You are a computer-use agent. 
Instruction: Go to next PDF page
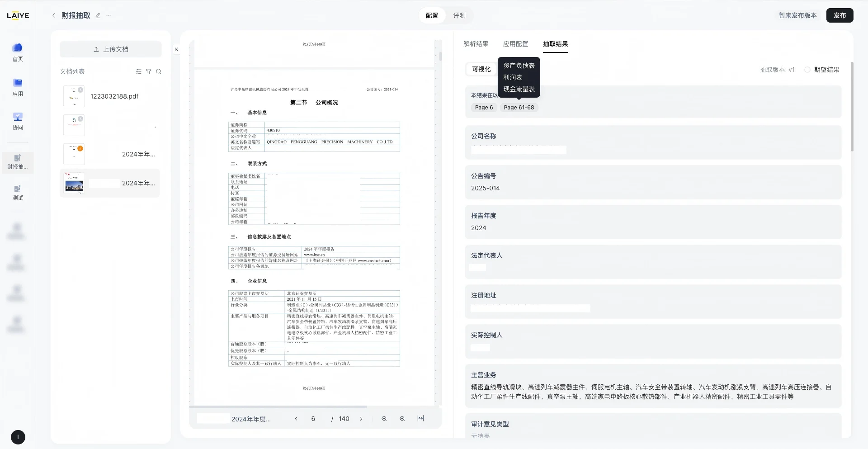pos(361,419)
